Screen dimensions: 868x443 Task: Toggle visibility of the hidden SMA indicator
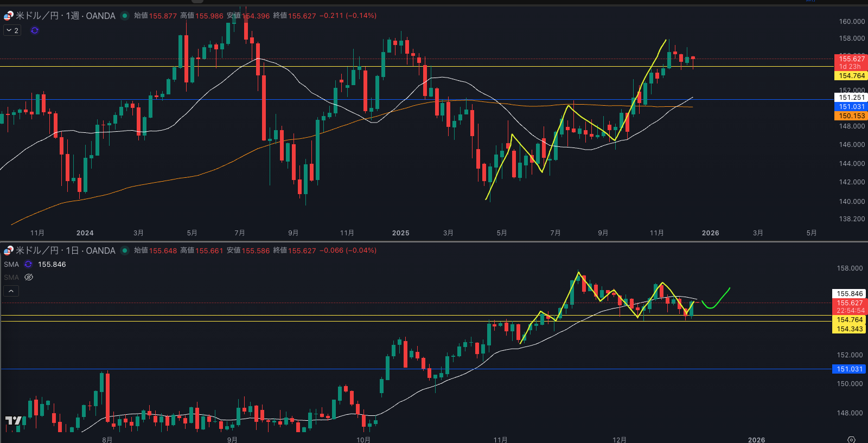pyautogui.click(x=29, y=277)
